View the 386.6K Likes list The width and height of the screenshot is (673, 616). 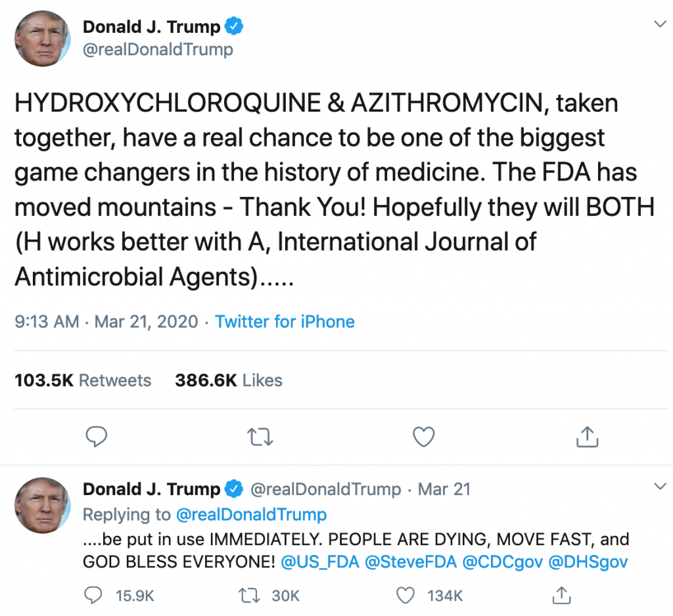tap(228, 380)
